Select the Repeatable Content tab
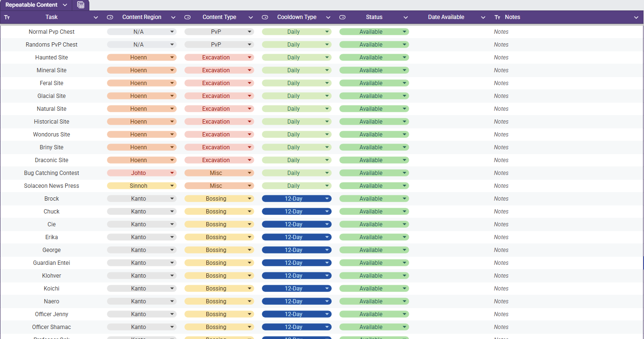The width and height of the screenshot is (644, 339). tap(31, 5)
